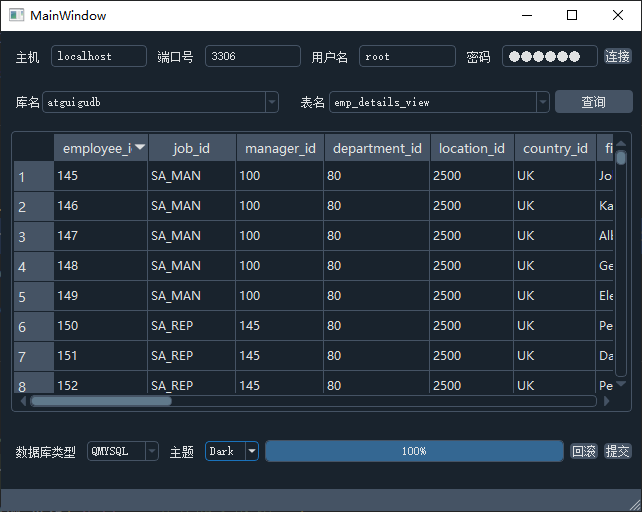Click the horizontal scrollbar right arrow
Viewport: 642px width, 512px height.
(x=606, y=401)
